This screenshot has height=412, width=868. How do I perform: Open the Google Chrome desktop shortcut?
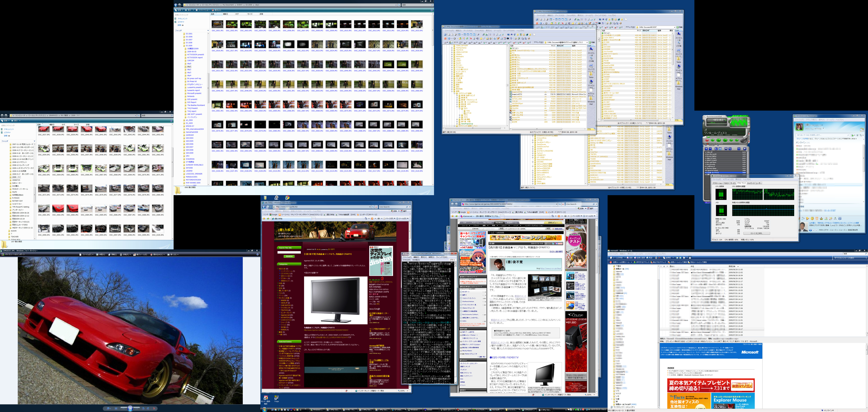coord(287,198)
